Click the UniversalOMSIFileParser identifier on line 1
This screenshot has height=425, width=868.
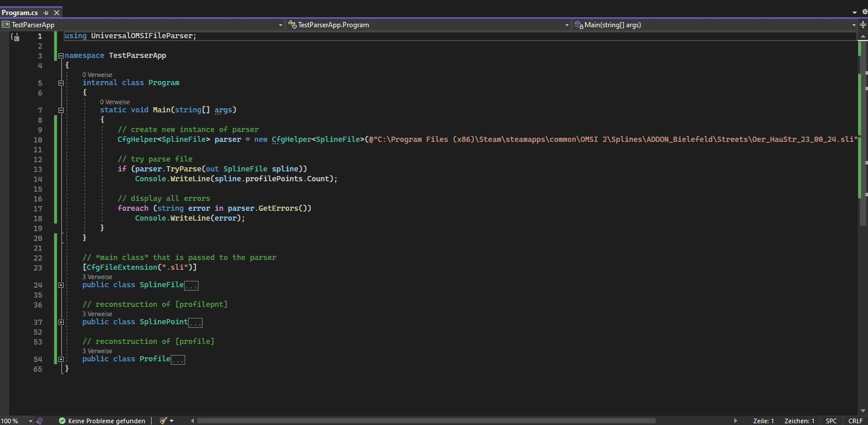pos(142,36)
